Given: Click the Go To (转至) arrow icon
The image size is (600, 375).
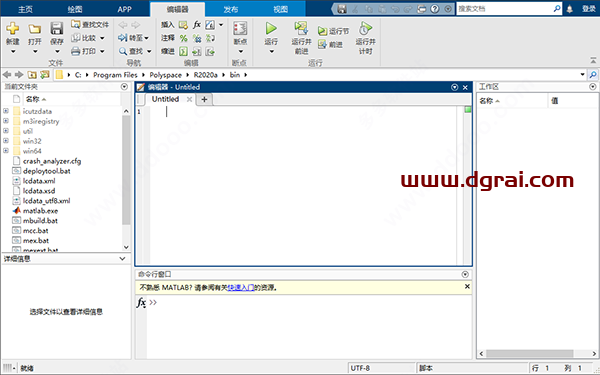Looking at the screenshot, I should (123, 38).
